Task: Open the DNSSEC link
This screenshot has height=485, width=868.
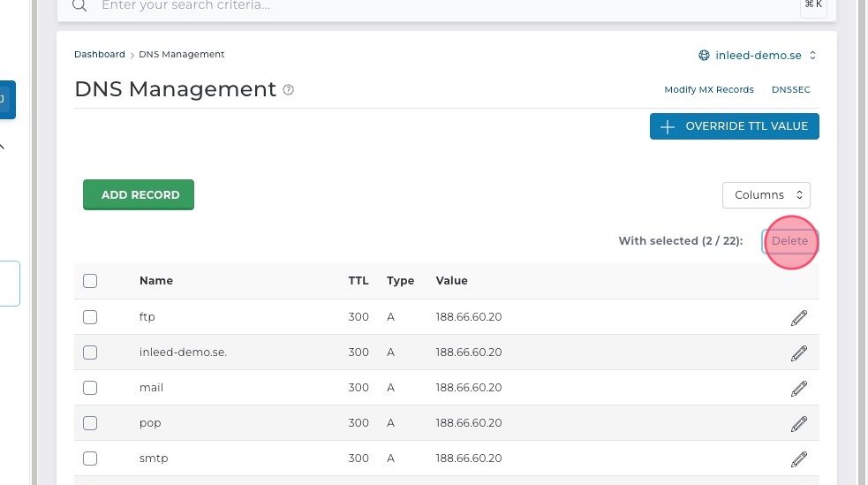Action: pos(790,90)
